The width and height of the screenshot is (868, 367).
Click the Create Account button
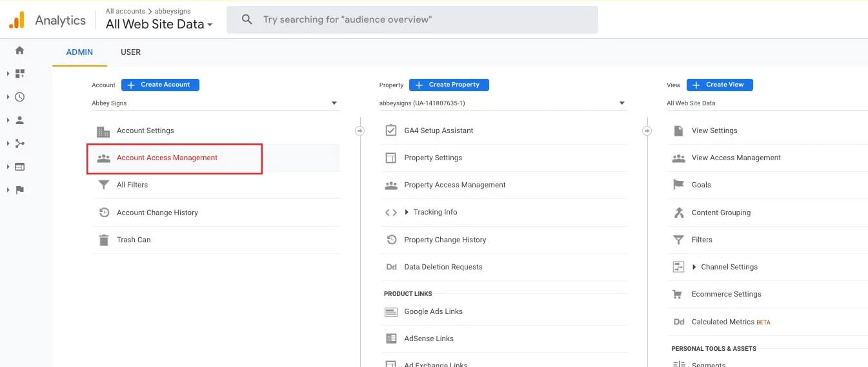(160, 85)
